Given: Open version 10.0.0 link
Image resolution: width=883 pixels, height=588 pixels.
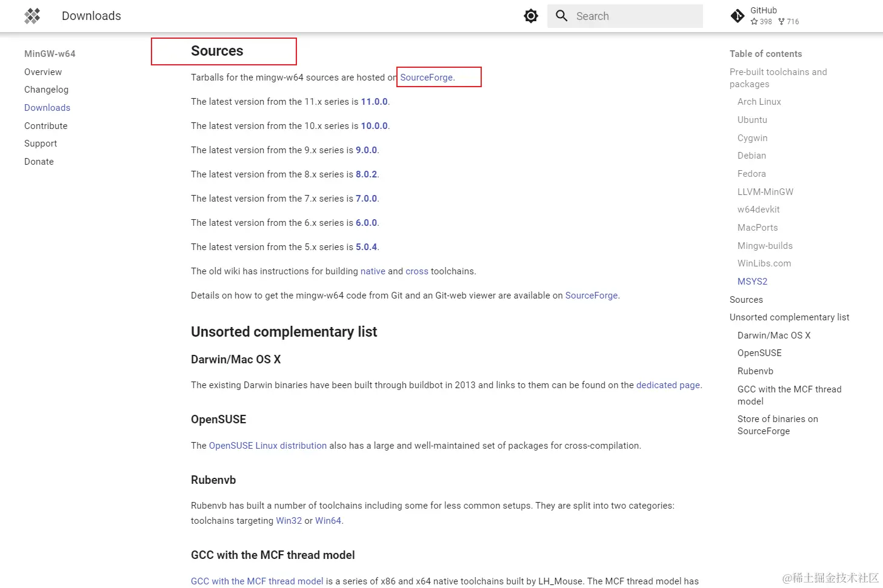Looking at the screenshot, I should click(374, 126).
